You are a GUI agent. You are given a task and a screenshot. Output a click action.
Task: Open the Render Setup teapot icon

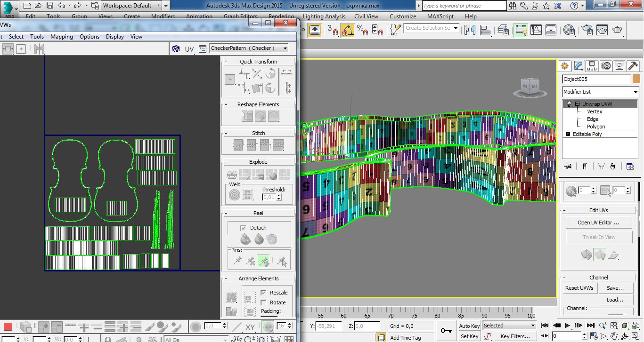(587, 30)
